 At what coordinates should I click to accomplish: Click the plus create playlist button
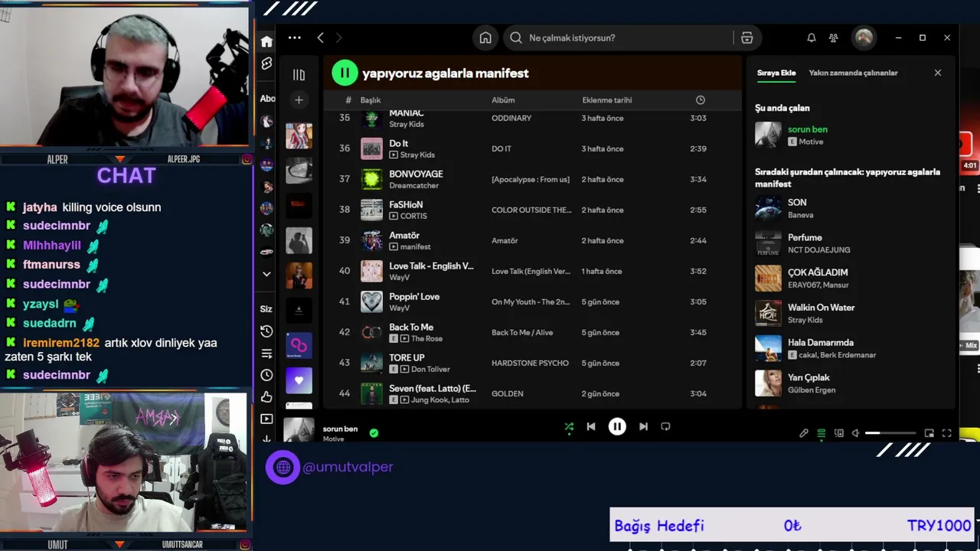tap(299, 99)
